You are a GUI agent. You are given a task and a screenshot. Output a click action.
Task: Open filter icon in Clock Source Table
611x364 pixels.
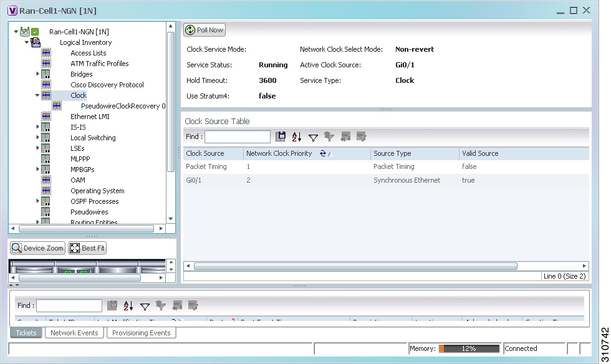click(x=313, y=137)
